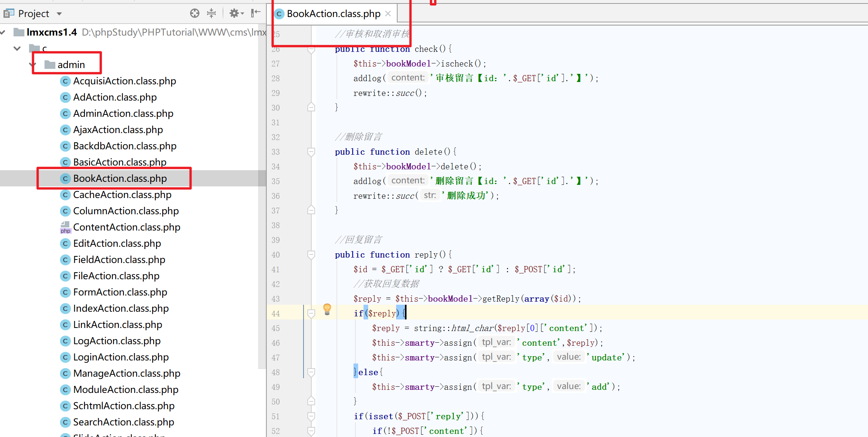Open SchtmlAction.class.php file
The image size is (868, 437).
pos(124,406)
